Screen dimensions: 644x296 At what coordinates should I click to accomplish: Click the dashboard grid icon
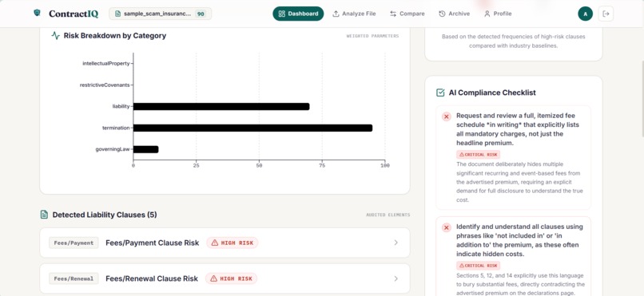click(x=282, y=14)
